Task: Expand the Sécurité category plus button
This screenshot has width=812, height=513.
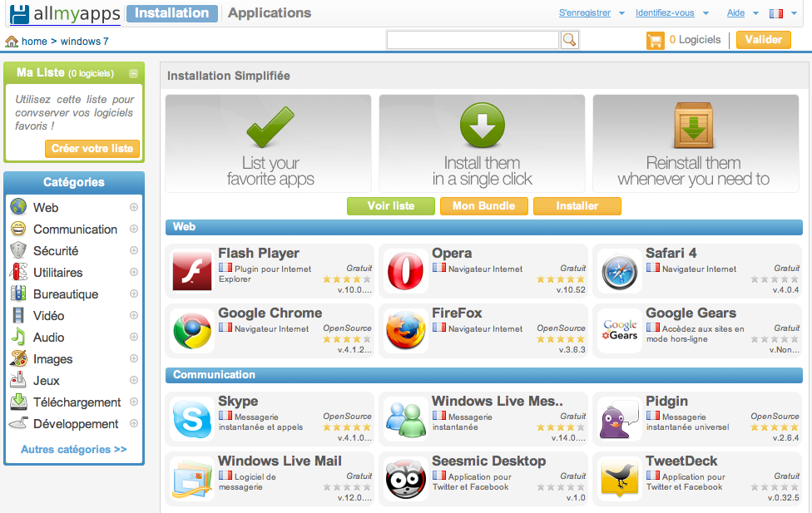Action: (134, 250)
